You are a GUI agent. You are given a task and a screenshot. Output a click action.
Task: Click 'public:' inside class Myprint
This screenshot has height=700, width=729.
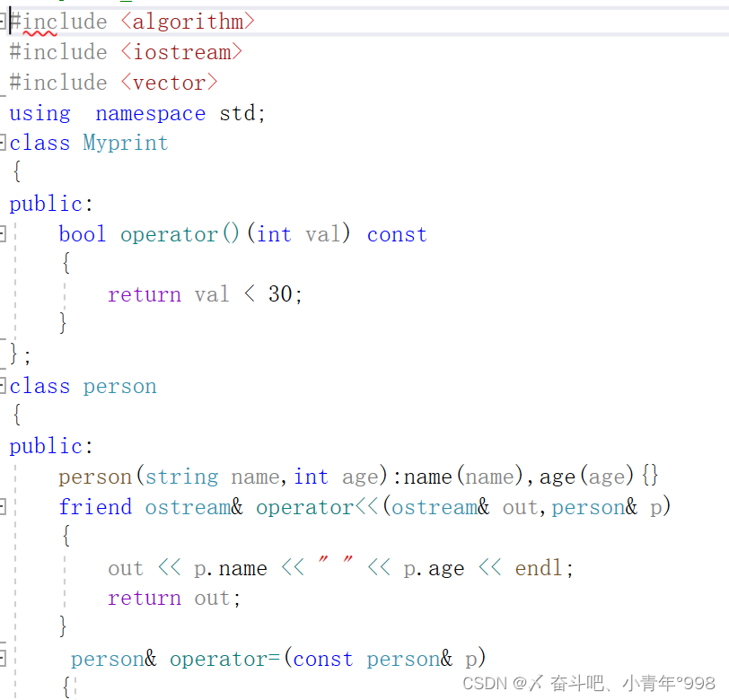(x=51, y=205)
